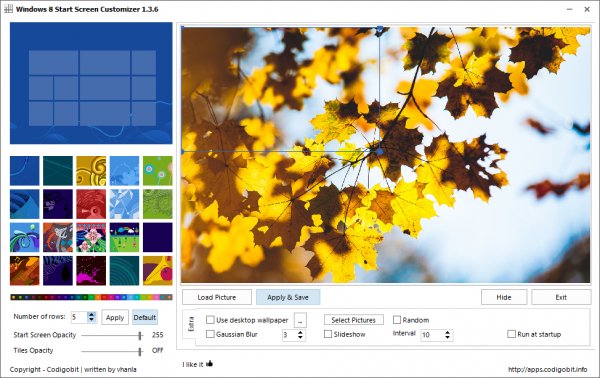Pick the blue-green swirling waves thumbnail

coord(24,237)
